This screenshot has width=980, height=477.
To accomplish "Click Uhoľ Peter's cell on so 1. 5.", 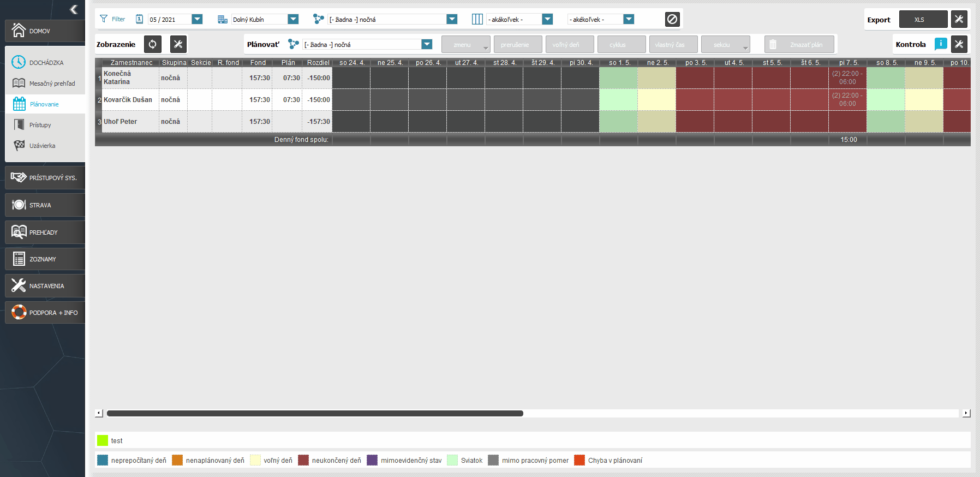I will point(618,121).
